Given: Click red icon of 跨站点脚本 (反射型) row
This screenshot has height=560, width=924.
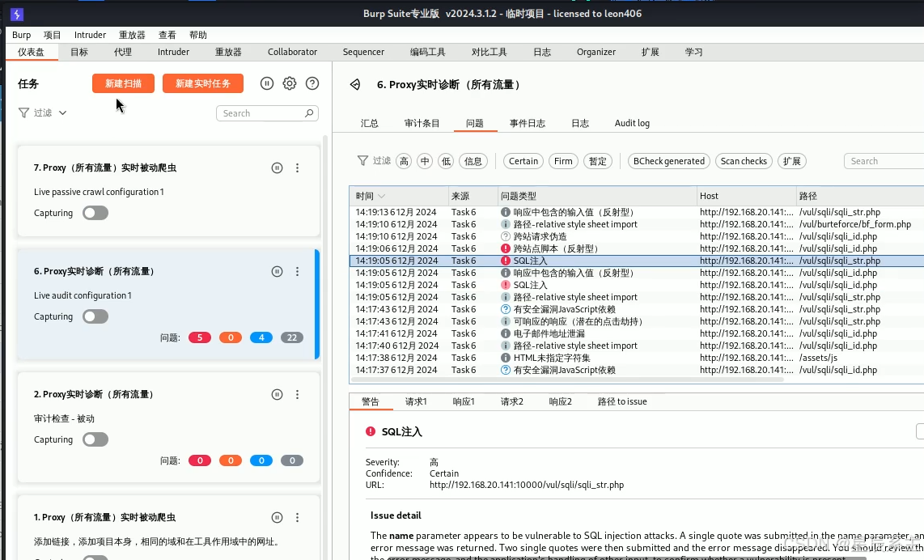Looking at the screenshot, I should (505, 248).
